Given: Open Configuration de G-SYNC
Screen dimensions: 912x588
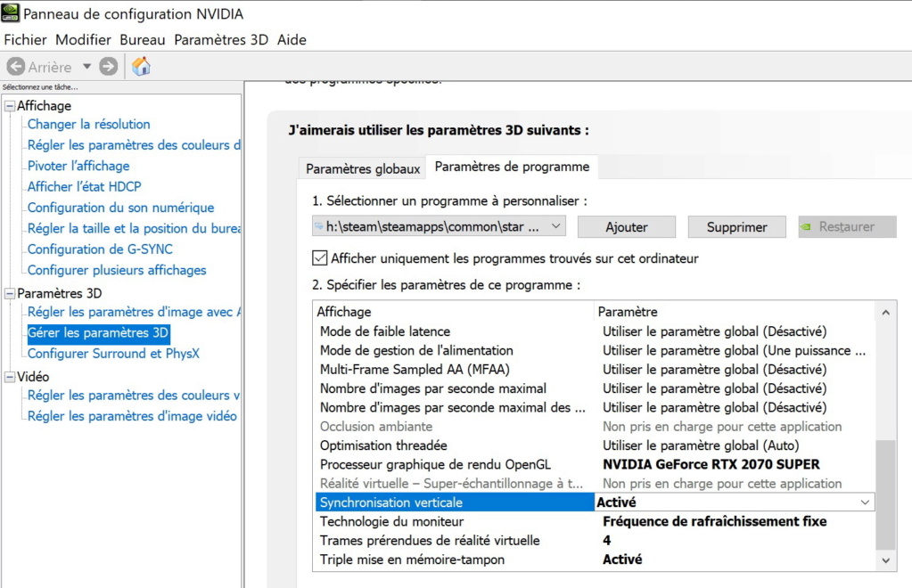Looking at the screenshot, I should point(100,249).
